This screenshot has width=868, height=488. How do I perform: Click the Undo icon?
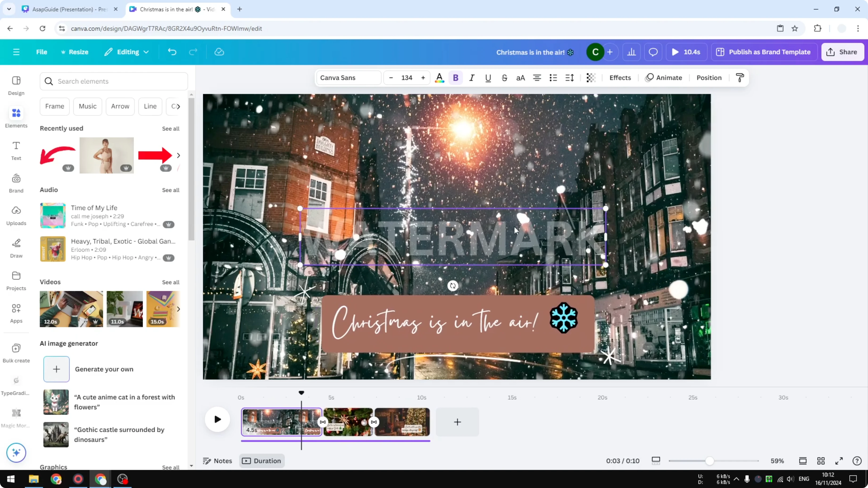point(172,52)
